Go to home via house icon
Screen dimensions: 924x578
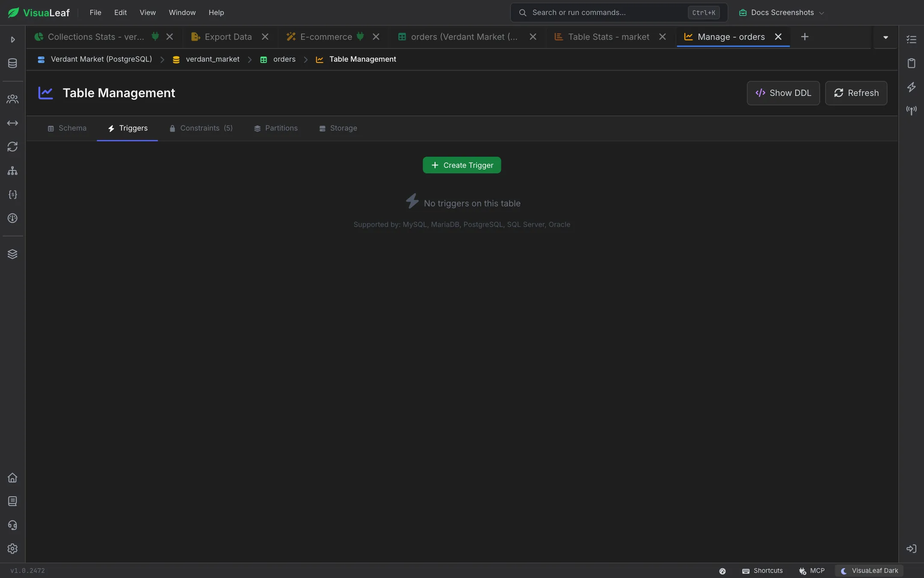coord(12,478)
